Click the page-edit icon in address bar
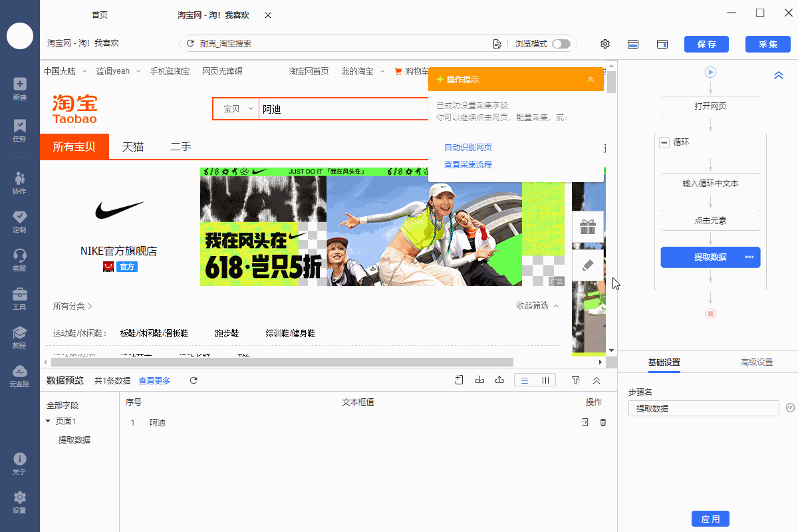Viewport: 798px width, 532px height. pyautogui.click(x=497, y=44)
